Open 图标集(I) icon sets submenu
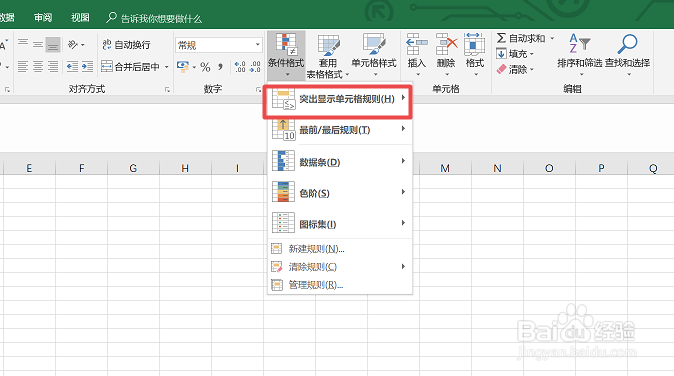Image resolution: width=674 pixels, height=376 pixels. [339, 223]
